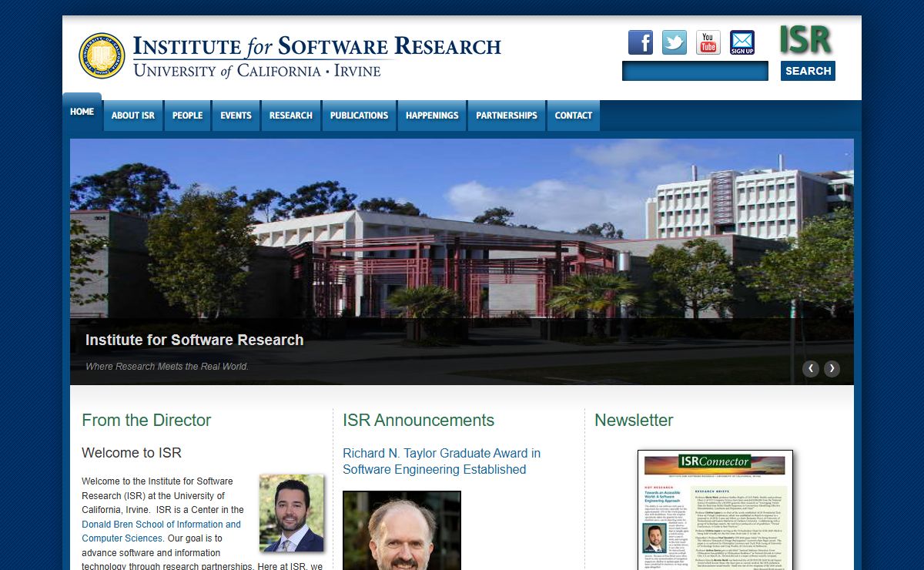This screenshot has height=570, width=924.
Task: Open the PUBLICATIONS menu item
Action: coord(359,116)
